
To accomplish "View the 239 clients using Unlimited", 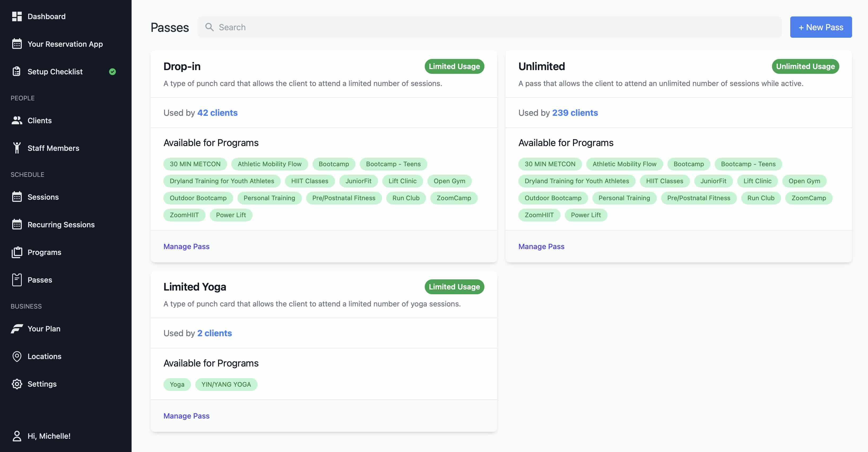I will tap(575, 113).
